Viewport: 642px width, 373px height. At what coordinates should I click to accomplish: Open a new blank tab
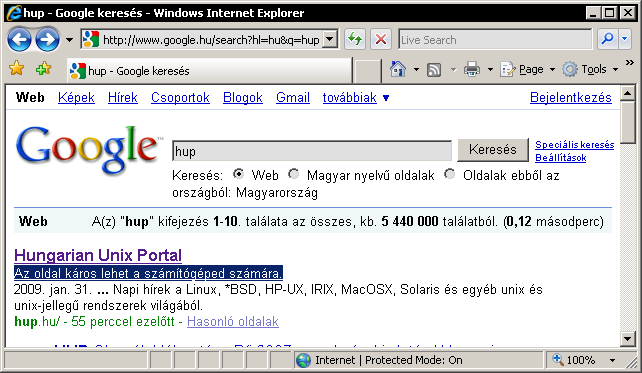click(x=367, y=71)
